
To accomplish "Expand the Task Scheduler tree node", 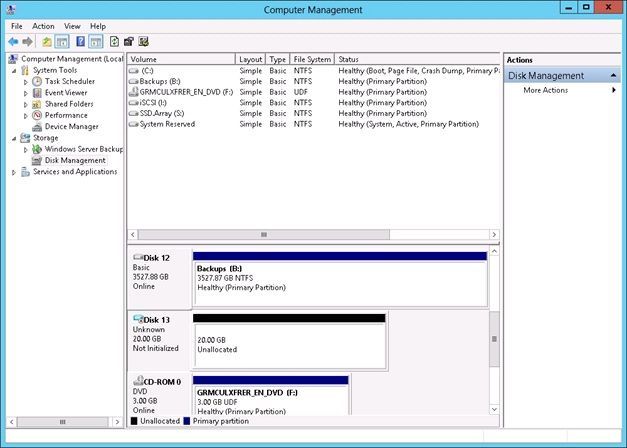I will pos(26,82).
